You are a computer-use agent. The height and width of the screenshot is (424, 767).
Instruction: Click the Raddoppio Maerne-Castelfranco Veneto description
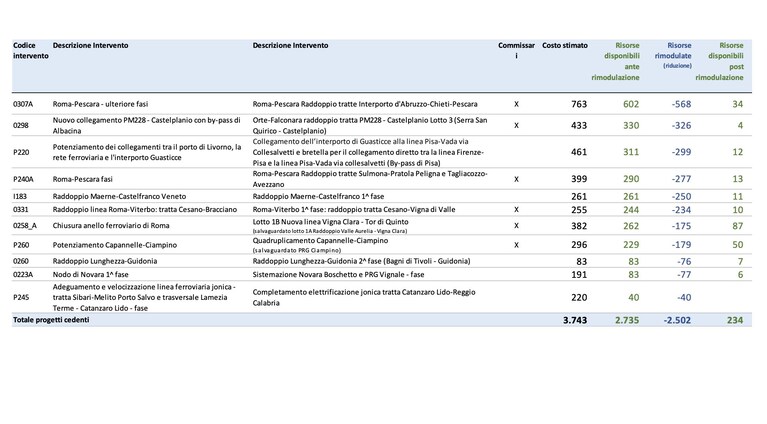click(x=119, y=197)
